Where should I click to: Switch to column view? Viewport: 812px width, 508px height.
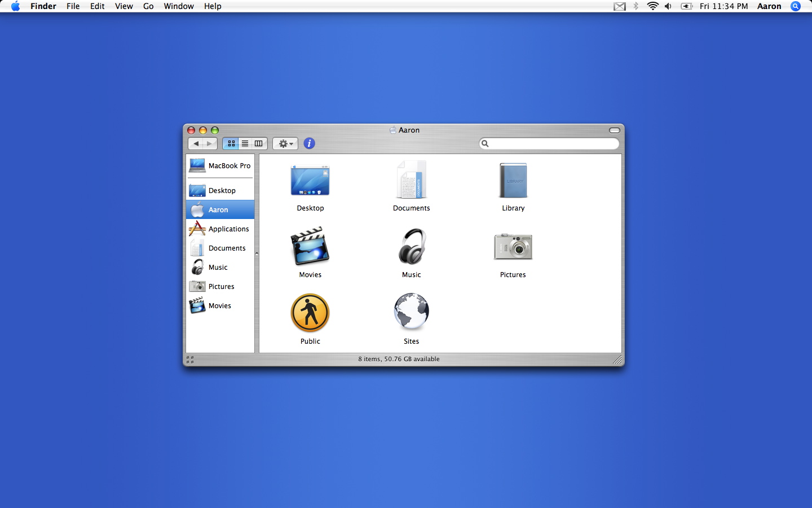tap(259, 143)
